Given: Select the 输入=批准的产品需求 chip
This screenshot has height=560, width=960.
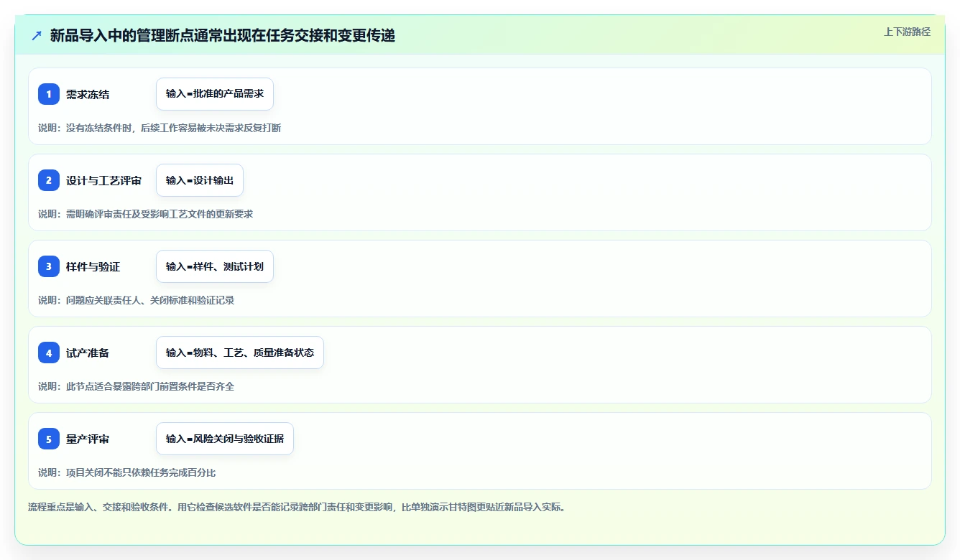Looking at the screenshot, I should [x=215, y=94].
